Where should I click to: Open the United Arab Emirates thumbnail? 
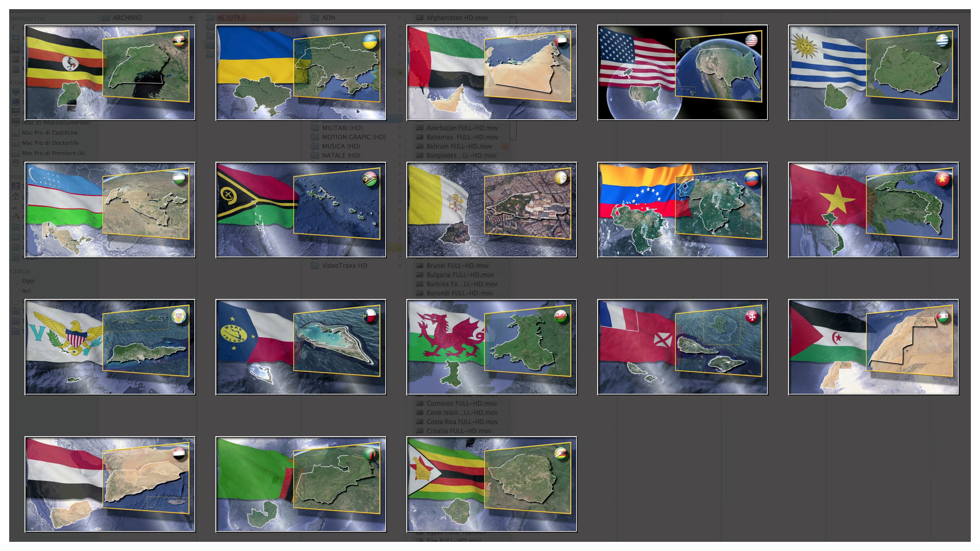click(x=492, y=72)
